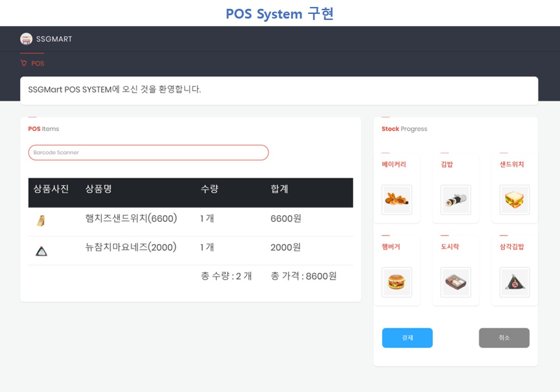Click the 베이커리 category label
560x392 pixels.
pyautogui.click(x=394, y=164)
